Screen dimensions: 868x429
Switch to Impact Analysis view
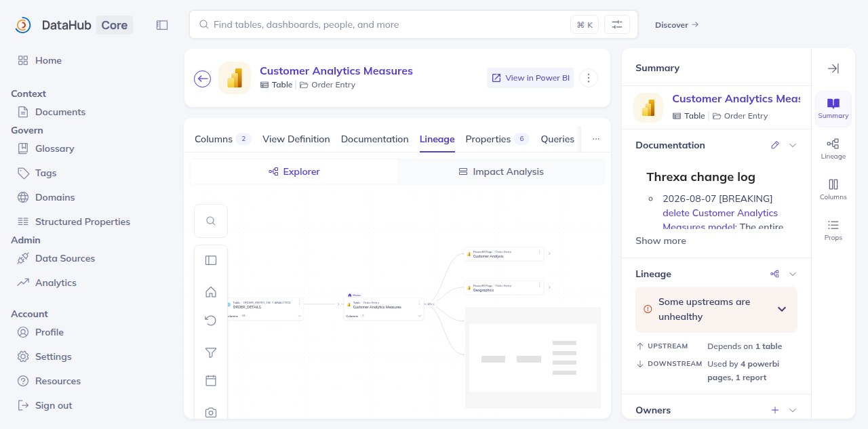pyautogui.click(x=501, y=171)
